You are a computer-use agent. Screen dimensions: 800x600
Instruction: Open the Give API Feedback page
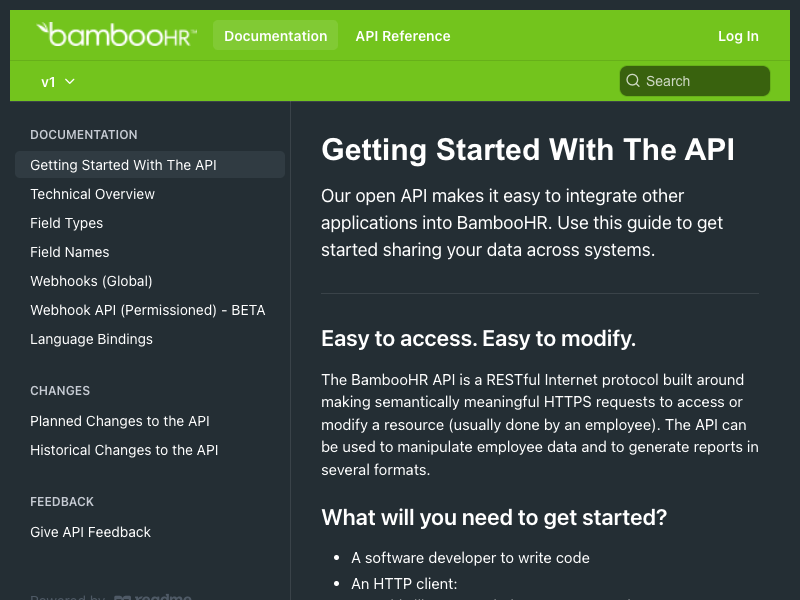[90, 532]
